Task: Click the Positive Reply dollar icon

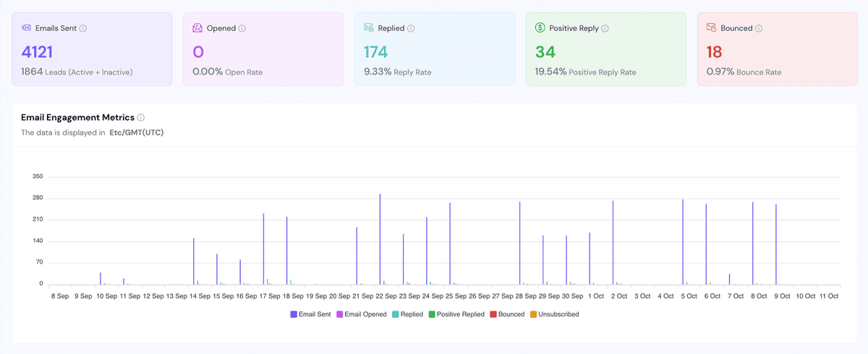Action: tap(540, 28)
